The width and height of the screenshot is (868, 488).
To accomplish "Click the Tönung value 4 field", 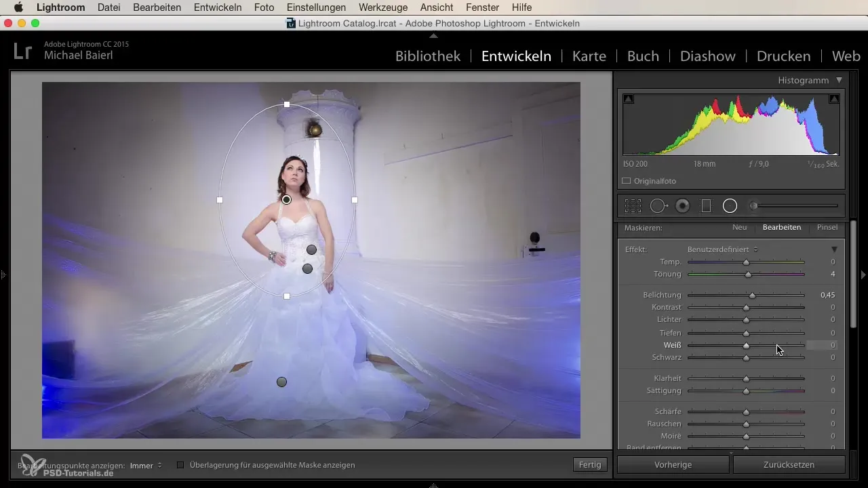I will pos(832,274).
